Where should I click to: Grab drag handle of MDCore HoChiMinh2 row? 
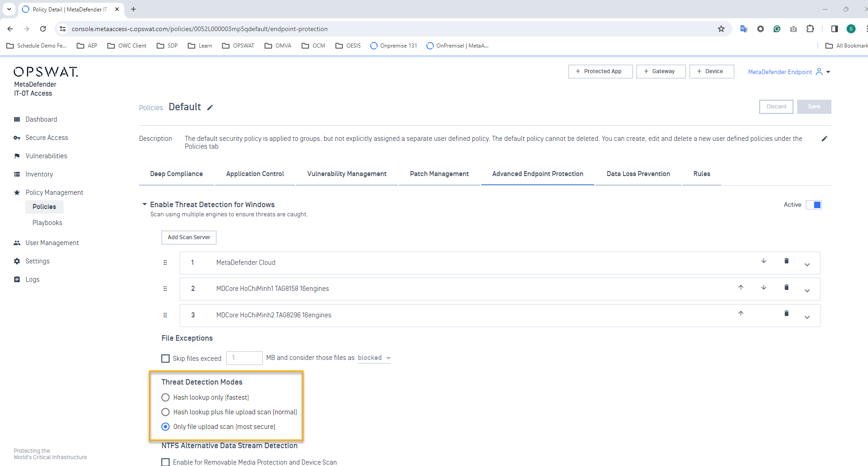coord(165,315)
